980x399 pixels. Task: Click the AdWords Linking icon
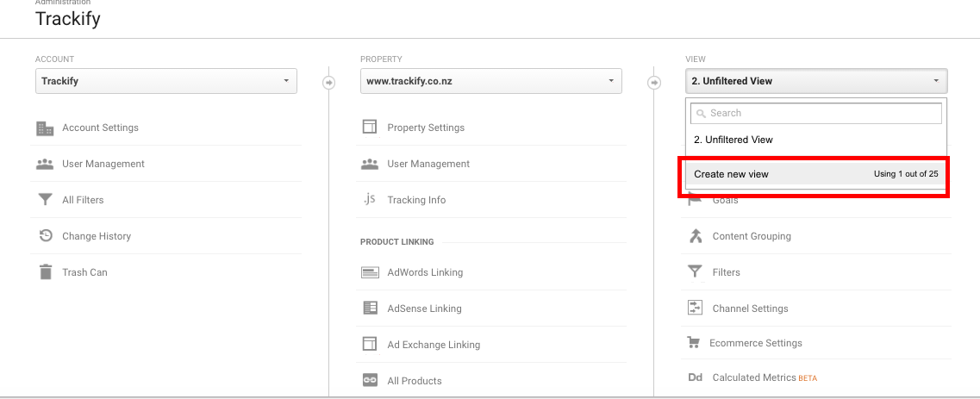click(x=370, y=272)
